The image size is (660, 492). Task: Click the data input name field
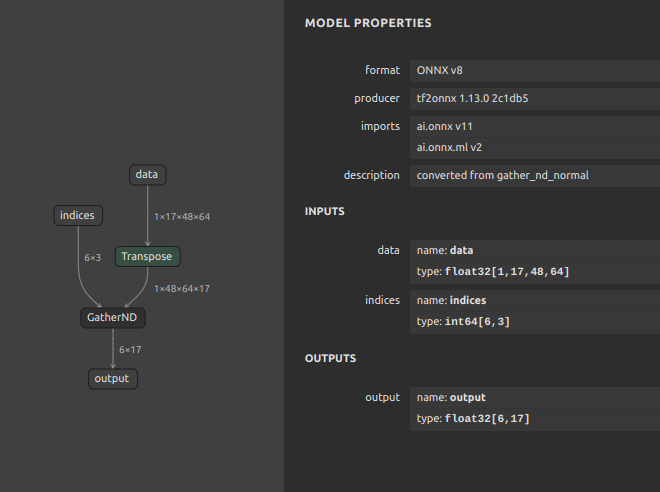535,250
